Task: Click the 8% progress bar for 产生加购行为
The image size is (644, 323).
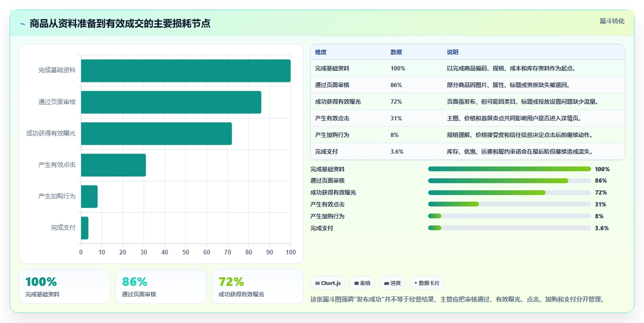Action: (509, 216)
